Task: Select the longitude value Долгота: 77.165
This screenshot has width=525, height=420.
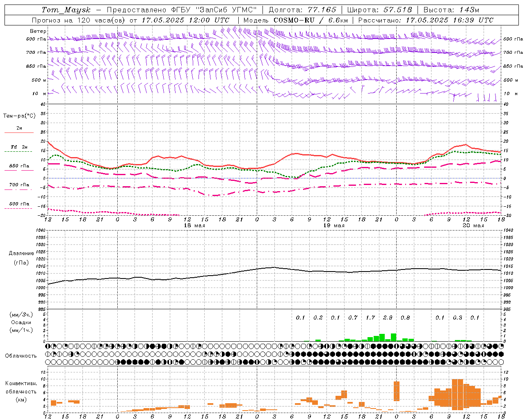Action: [302, 10]
